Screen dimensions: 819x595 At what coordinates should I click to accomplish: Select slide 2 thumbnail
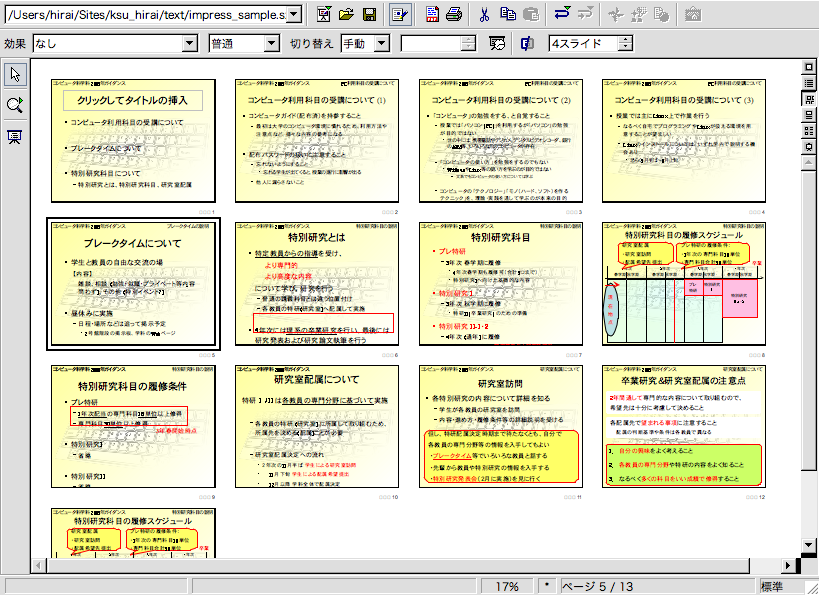317,141
